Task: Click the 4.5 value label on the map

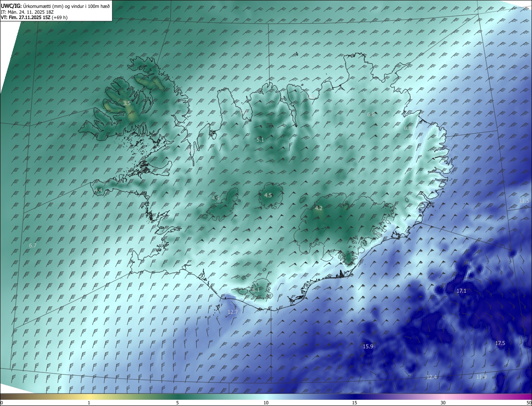Action: (268, 195)
